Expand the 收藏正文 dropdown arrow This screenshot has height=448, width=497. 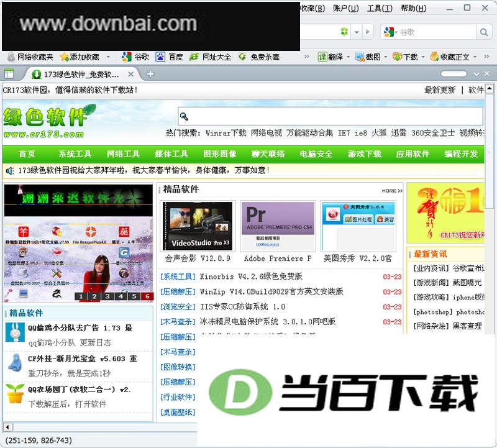pyautogui.click(x=475, y=57)
